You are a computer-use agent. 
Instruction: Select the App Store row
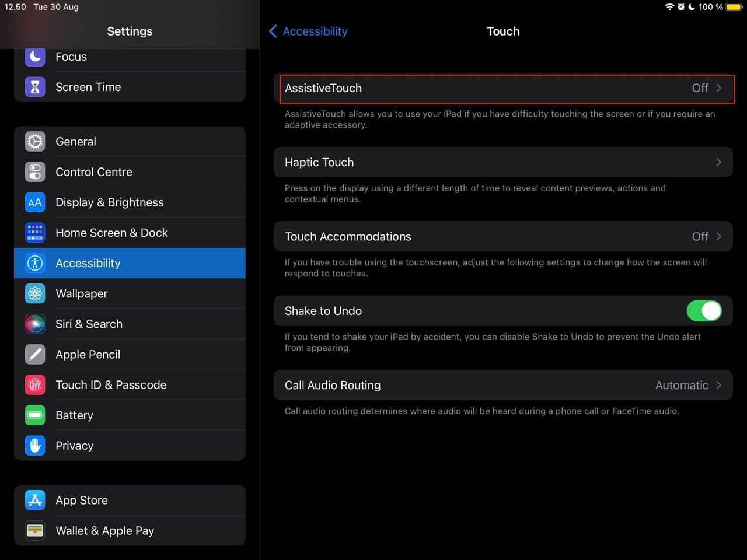coord(130,501)
